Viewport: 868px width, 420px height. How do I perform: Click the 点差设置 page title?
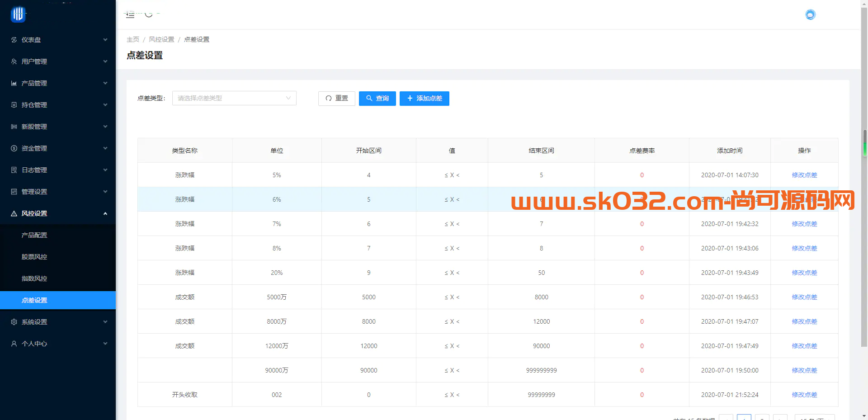pos(145,55)
